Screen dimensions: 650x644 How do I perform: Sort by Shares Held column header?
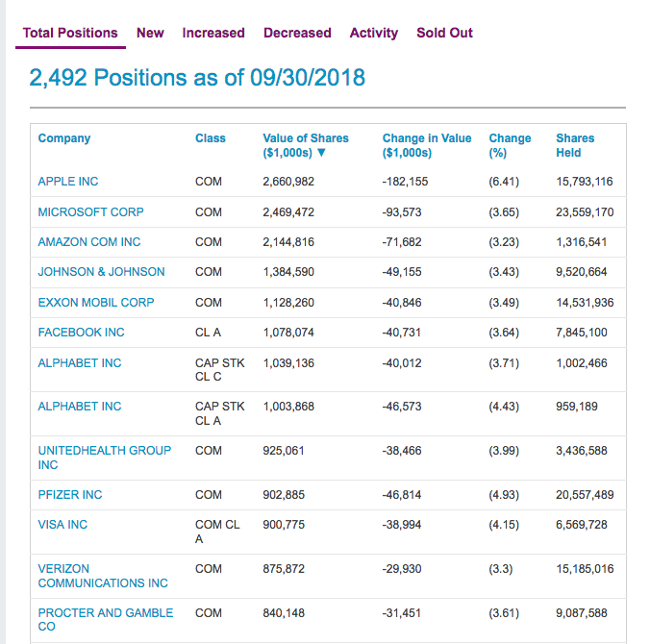click(x=575, y=145)
